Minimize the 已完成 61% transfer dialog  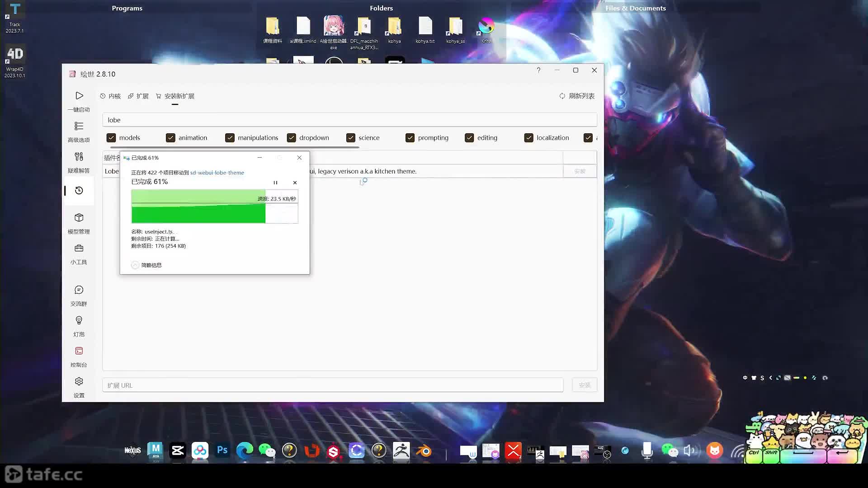tap(259, 158)
